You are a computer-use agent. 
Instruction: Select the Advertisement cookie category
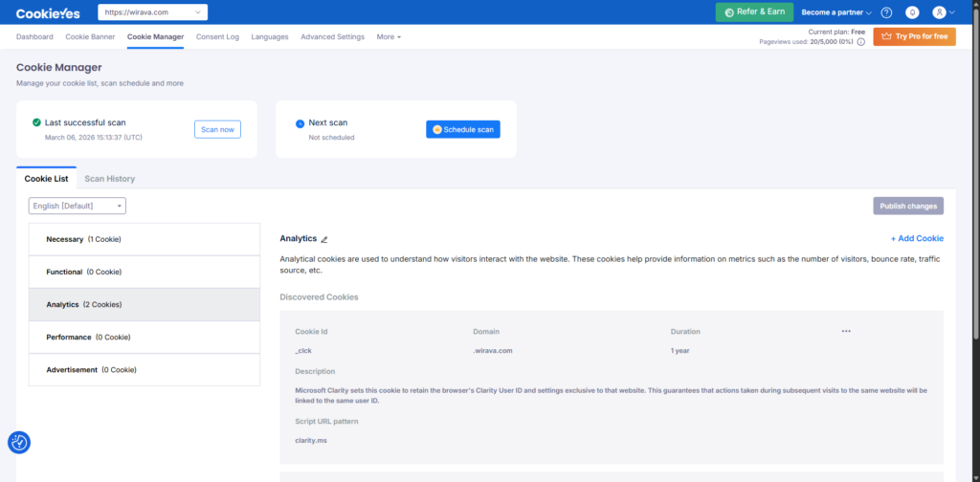tap(145, 369)
